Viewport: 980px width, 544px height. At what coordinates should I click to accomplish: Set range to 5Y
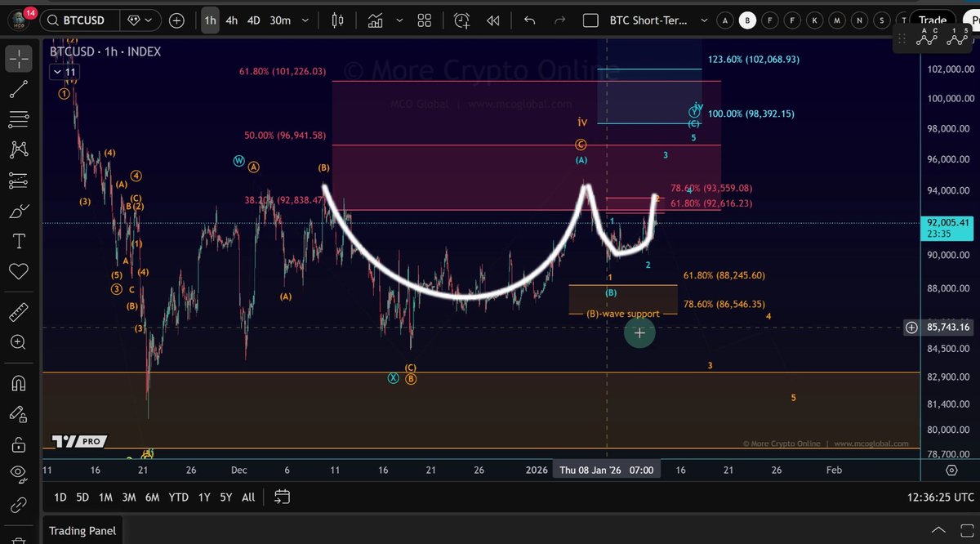[x=226, y=497]
